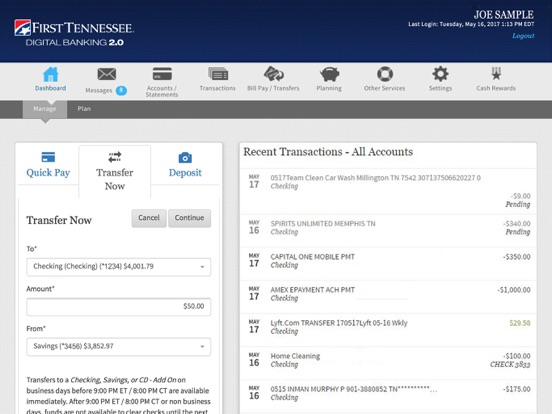Click the Transfer Now arrows icon

tap(115, 157)
